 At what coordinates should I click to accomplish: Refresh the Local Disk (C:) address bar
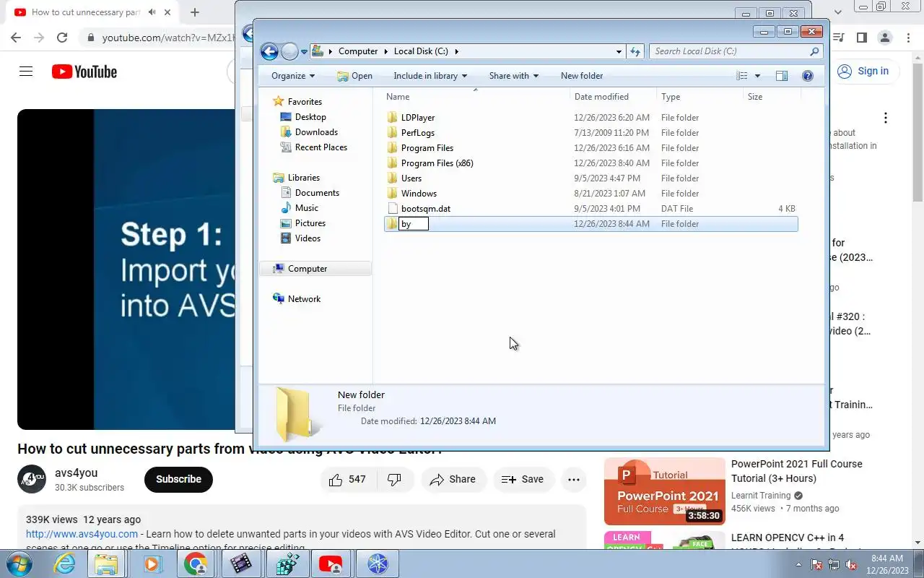click(x=635, y=51)
